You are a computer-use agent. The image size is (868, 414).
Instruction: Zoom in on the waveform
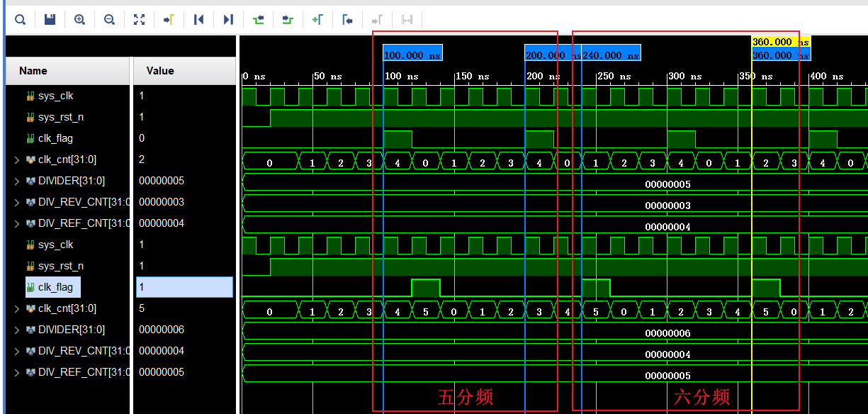tap(79, 20)
